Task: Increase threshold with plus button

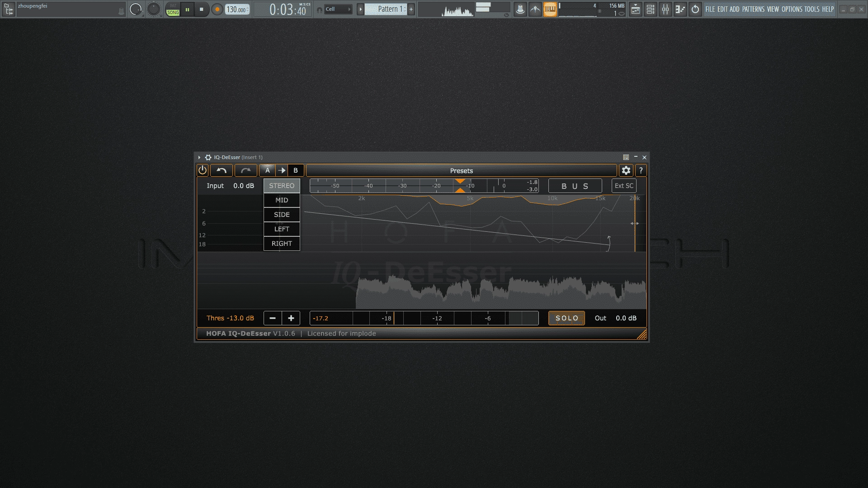Action: [x=291, y=318]
